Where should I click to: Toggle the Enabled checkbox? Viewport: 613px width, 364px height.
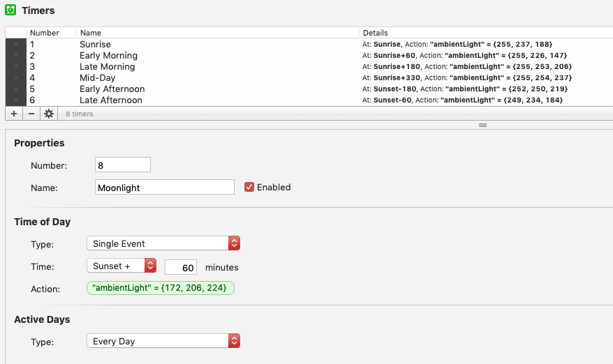point(249,187)
